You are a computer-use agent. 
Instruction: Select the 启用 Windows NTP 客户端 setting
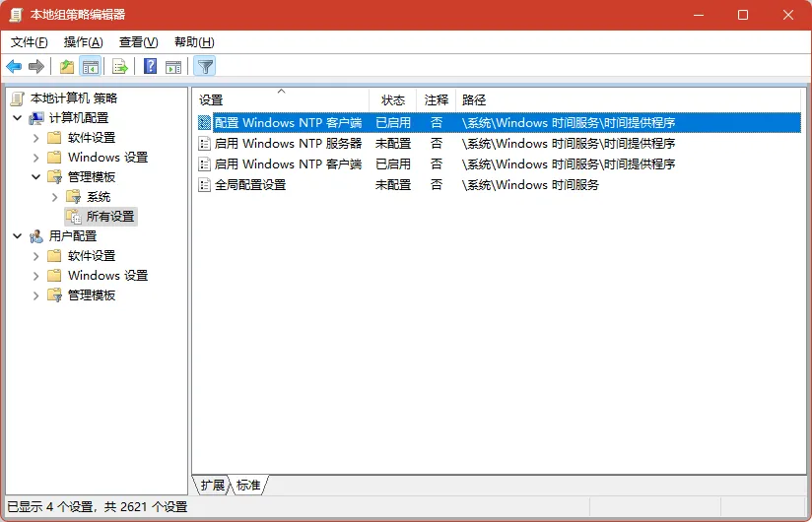tap(288, 164)
